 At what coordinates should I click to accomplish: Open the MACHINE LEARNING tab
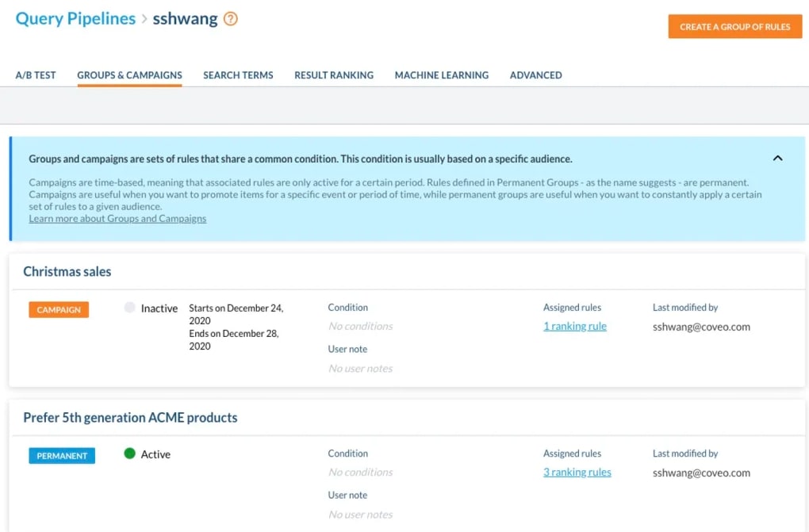click(441, 75)
